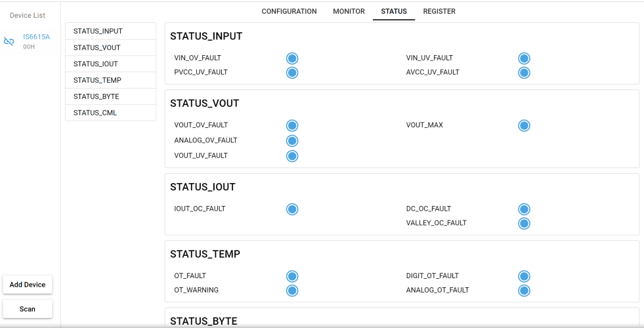Click the VALLEY_OC_FAULT indicator circle
The image size is (644, 328).
(x=524, y=223)
